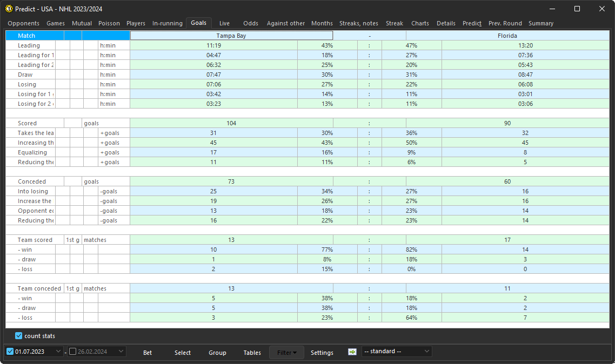Open the Poisson tab
Image resolution: width=615 pixels, height=364 pixels.
[x=109, y=23]
